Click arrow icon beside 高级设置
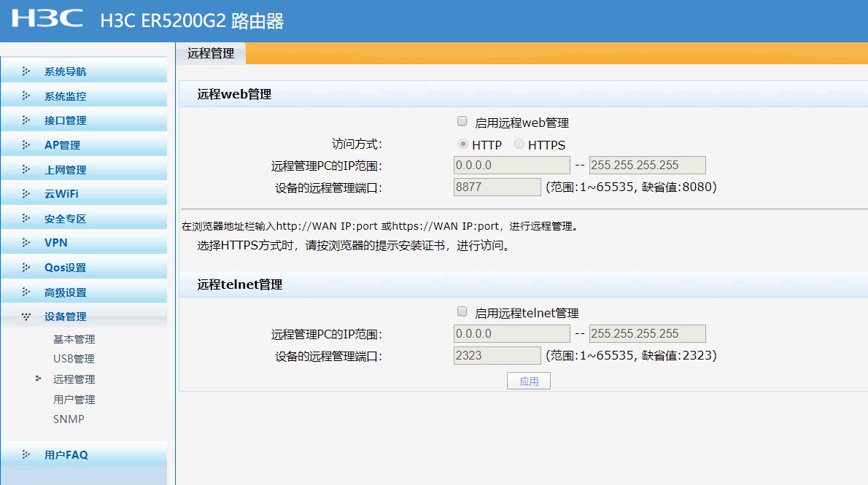 [26, 292]
